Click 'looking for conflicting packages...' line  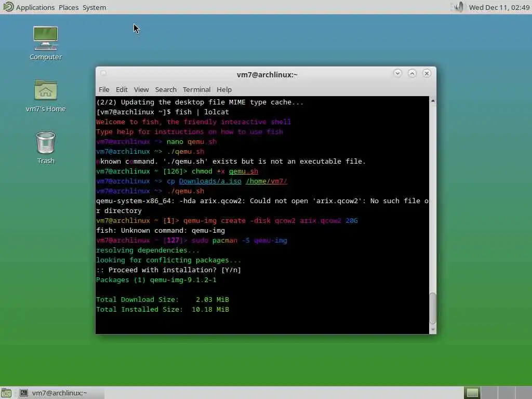tap(169, 260)
